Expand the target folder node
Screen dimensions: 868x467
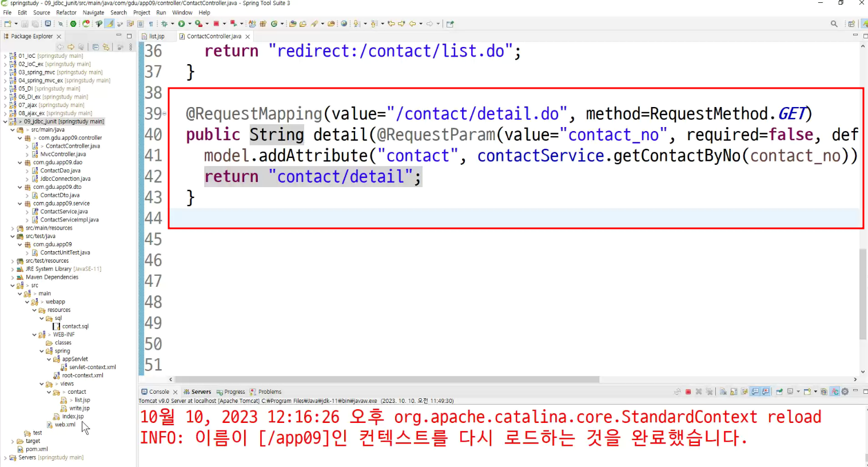click(x=13, y=441)
